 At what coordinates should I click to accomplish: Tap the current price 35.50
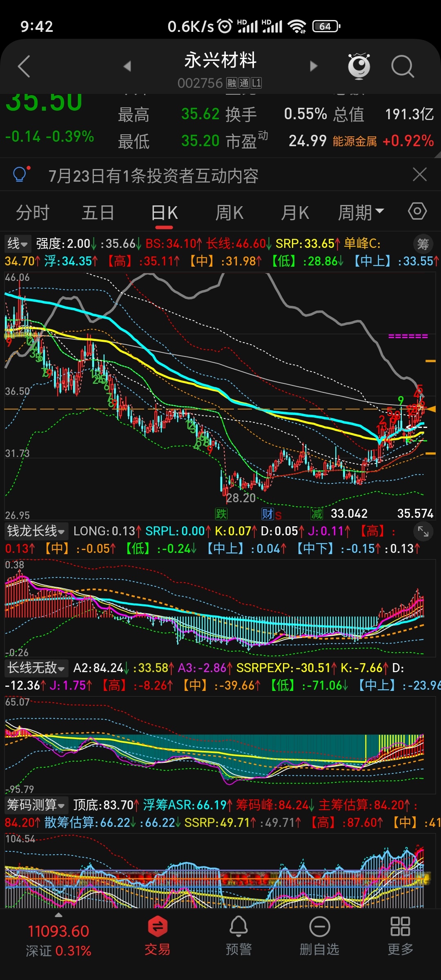44,102
